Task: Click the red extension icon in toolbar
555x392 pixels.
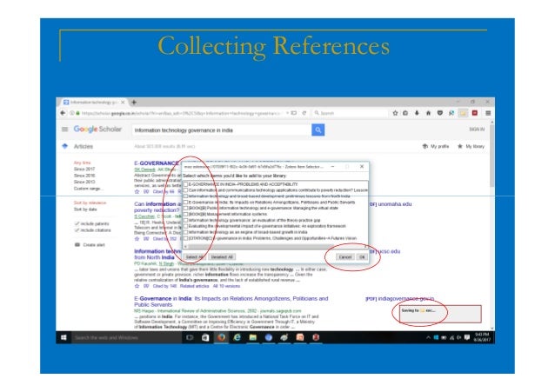Action: 475,113
